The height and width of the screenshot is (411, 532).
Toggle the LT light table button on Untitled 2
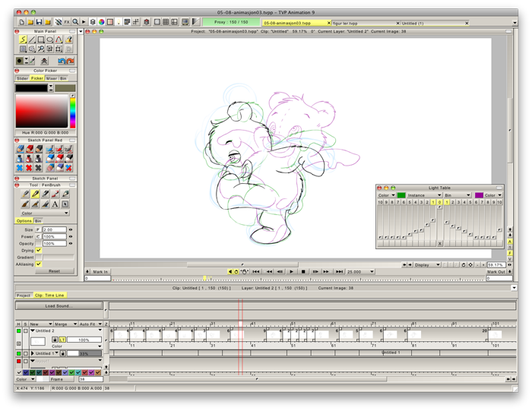coord(62,340)
